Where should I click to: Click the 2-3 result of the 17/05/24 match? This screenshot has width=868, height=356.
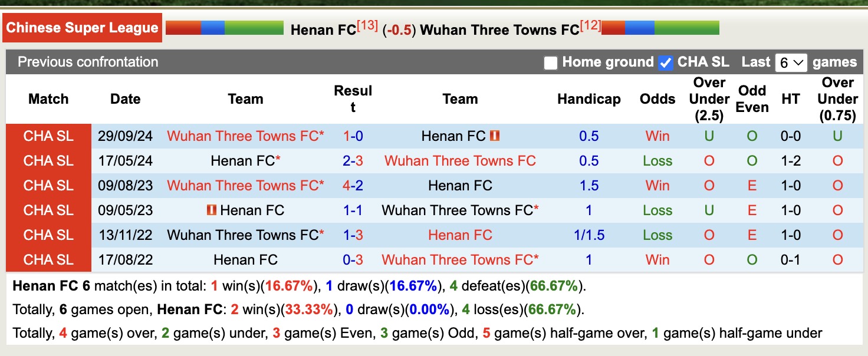(352, 160)
